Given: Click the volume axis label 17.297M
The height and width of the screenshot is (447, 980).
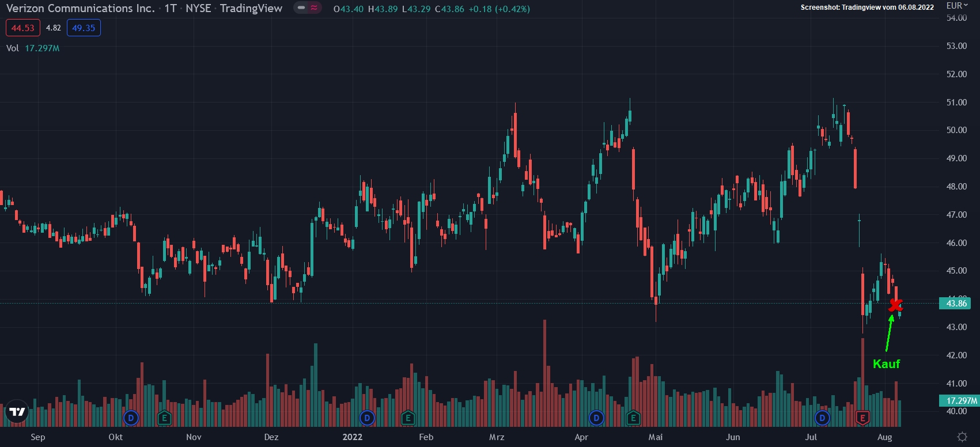Looking at the screenshot, I should pos(959,400).
